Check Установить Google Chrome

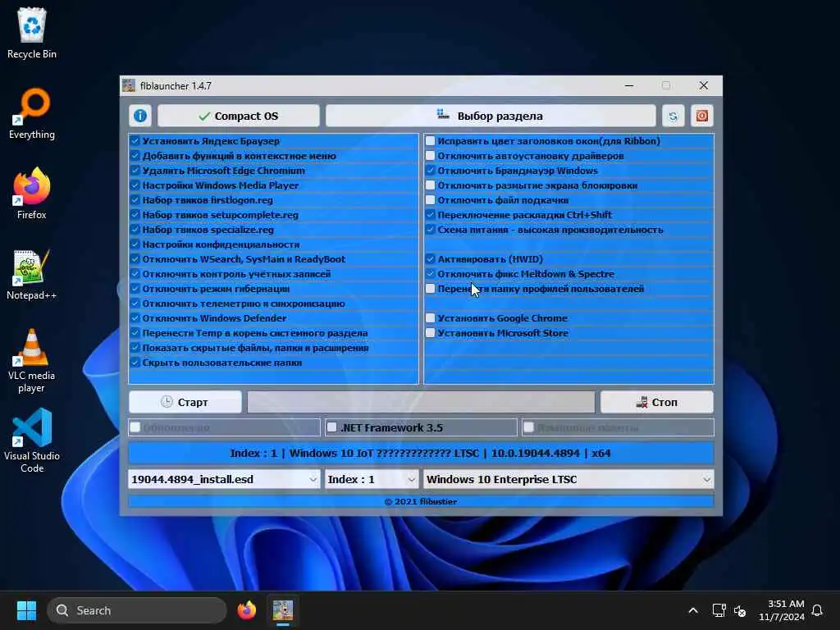(x=430, y=318)
